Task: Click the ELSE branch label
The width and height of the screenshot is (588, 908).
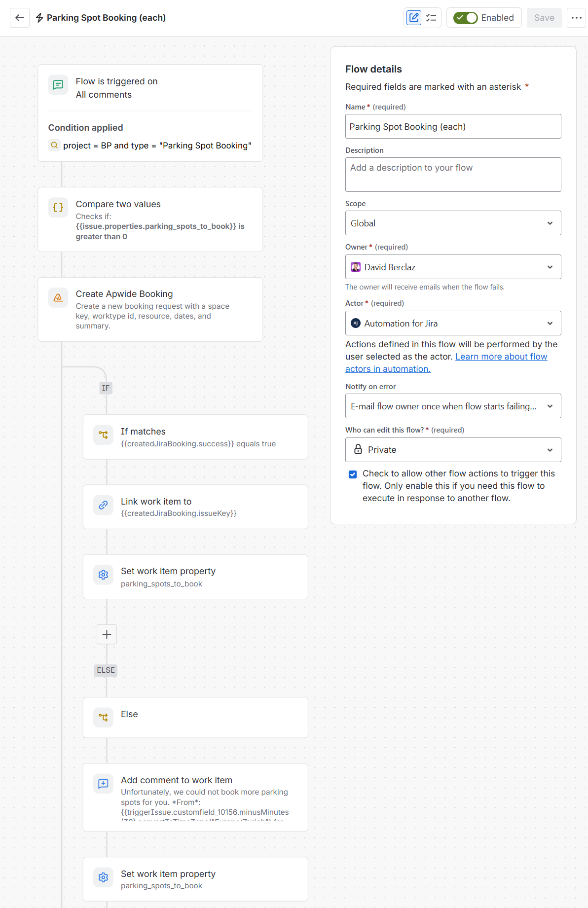Action: pyautogui.click(x=106, y=670)
